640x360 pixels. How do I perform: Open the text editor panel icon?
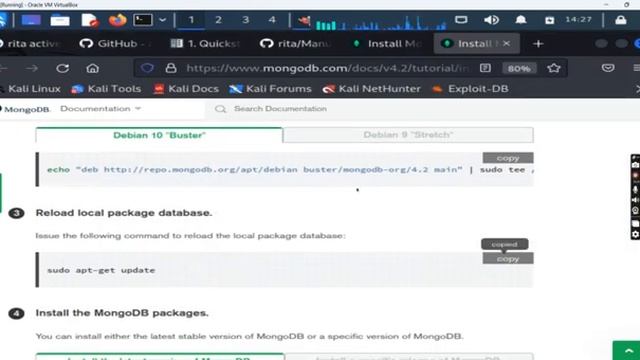89,20
